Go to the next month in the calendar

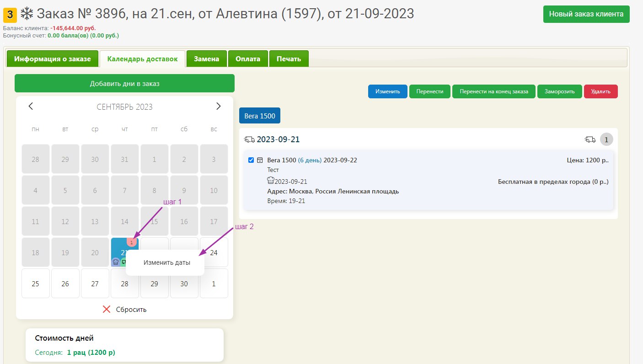pos(218,107)
